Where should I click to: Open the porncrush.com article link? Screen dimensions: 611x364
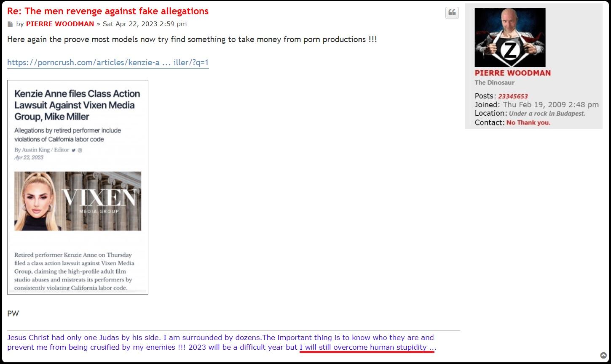click(x=108, y=63)
